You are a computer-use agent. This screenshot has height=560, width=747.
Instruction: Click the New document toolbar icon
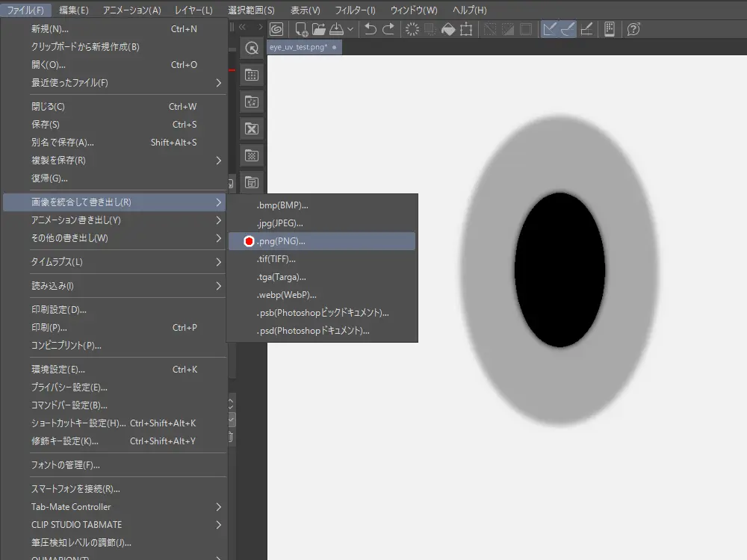pyautogui.click(x=301, y=29)
